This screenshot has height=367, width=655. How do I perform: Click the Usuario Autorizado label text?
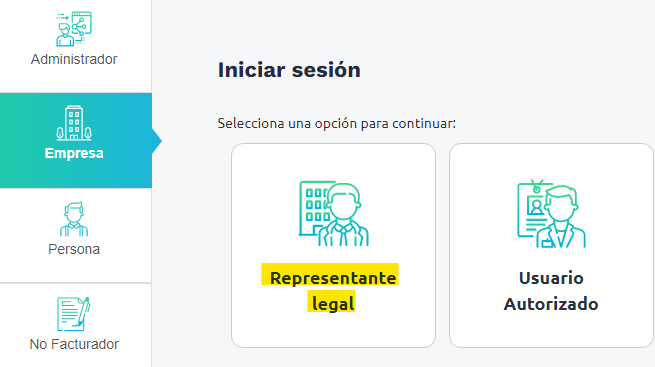(551, 291)
